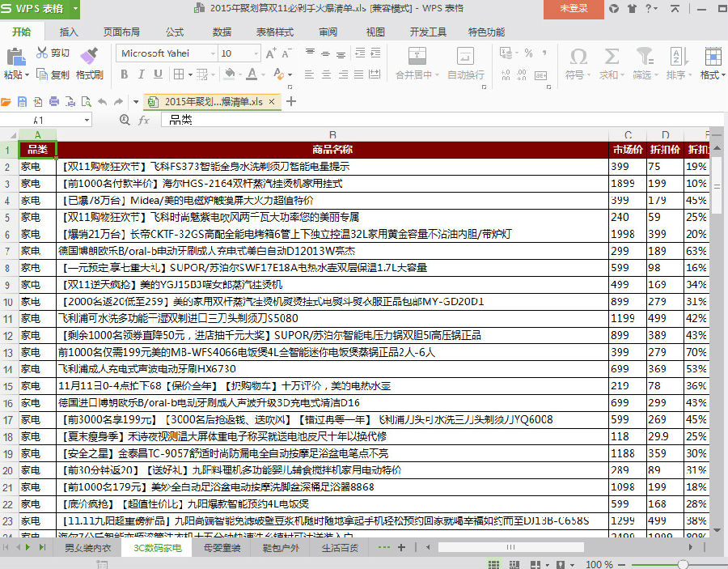Viewport: 728px width, 569px height.
Task: Align text right
Action: [x=343, y=74]
